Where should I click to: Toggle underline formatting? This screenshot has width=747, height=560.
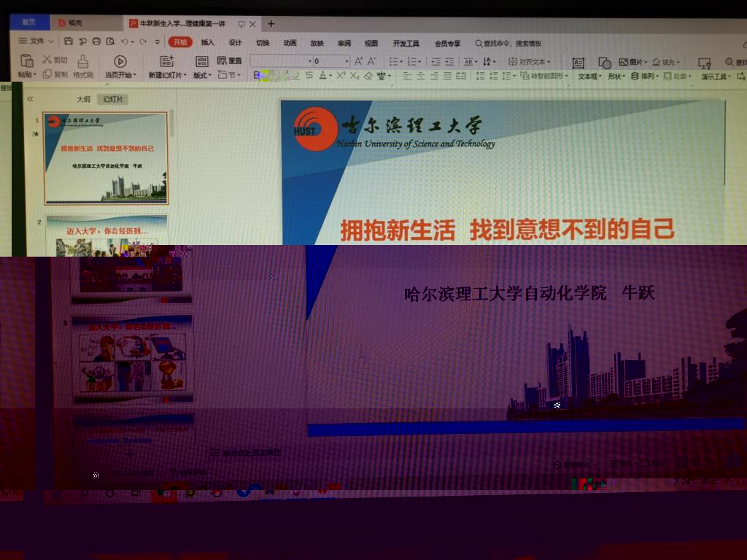pyautogui.click(x=295, y=75)
